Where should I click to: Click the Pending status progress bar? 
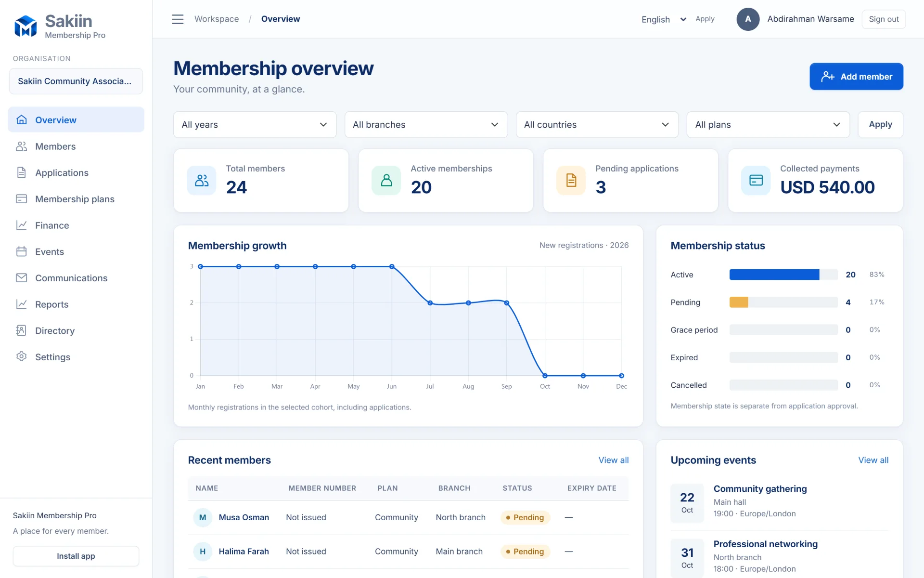click(783, 302)
